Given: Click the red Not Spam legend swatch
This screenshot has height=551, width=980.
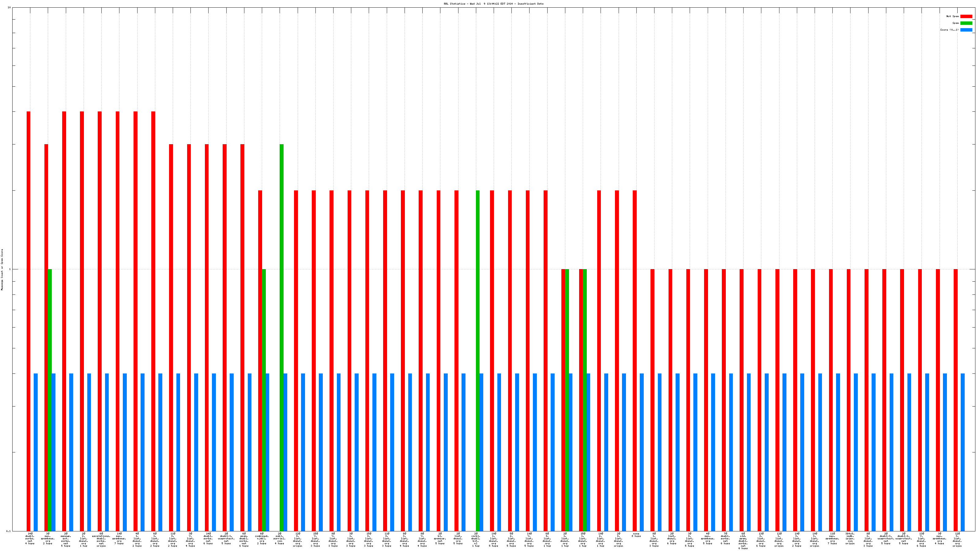Looking at the screenshot, I should (966, 16).
